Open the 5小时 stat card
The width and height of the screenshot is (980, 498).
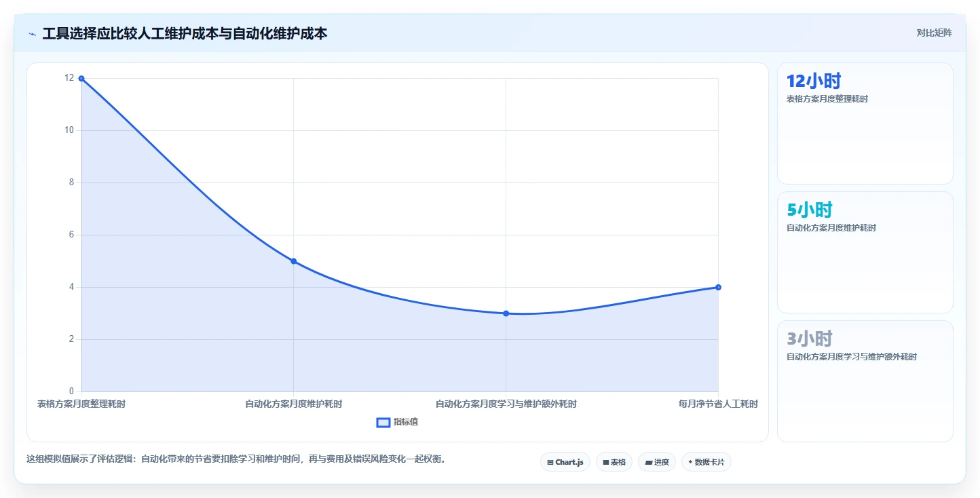(865, 252)
